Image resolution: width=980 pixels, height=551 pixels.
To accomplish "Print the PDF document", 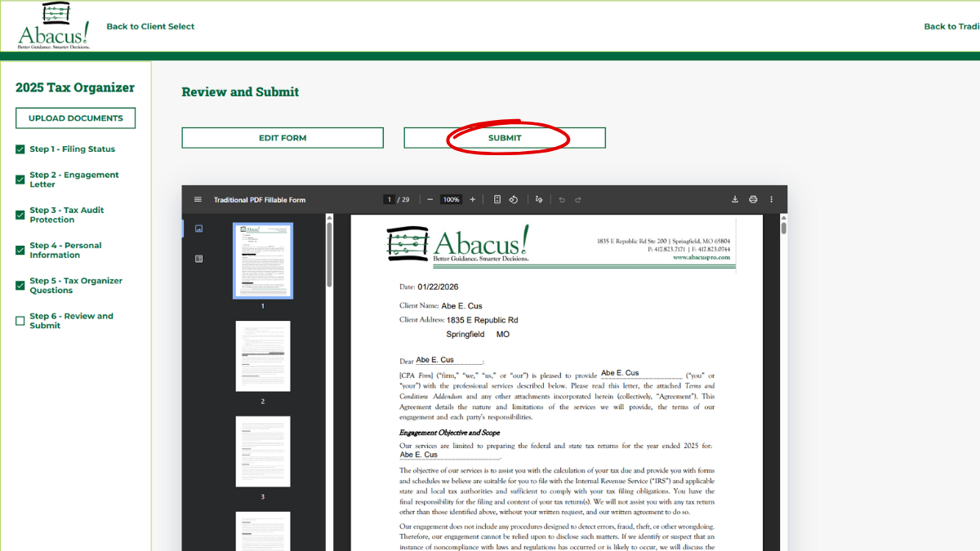I will pyautogui.click(x=753, y=200).
